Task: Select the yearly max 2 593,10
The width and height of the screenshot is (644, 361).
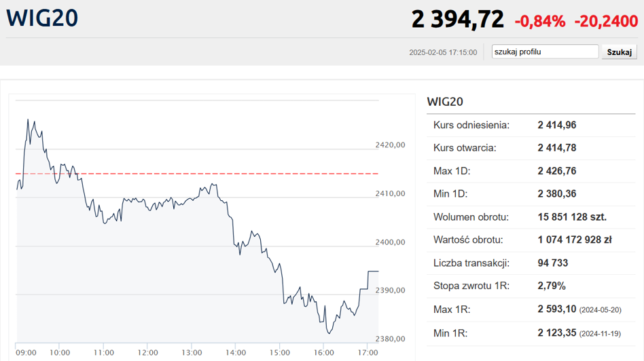Action: tap(557, 309)
